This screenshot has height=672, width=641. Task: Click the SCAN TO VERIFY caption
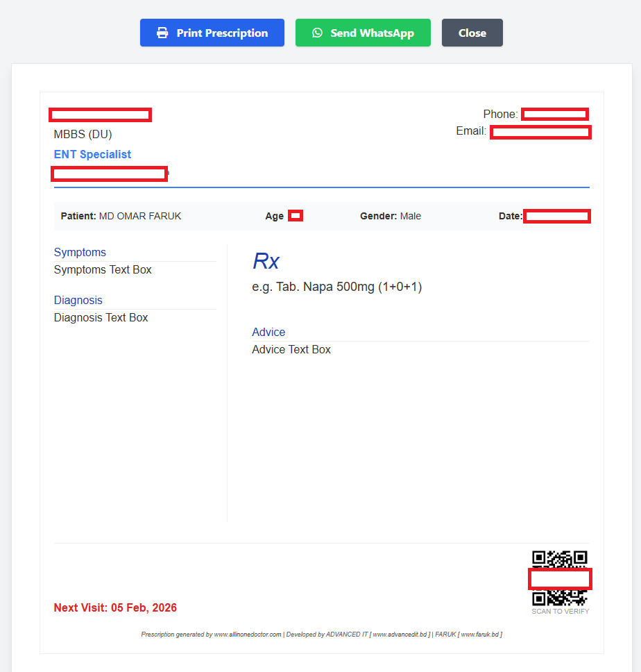[x=560, y=612]
